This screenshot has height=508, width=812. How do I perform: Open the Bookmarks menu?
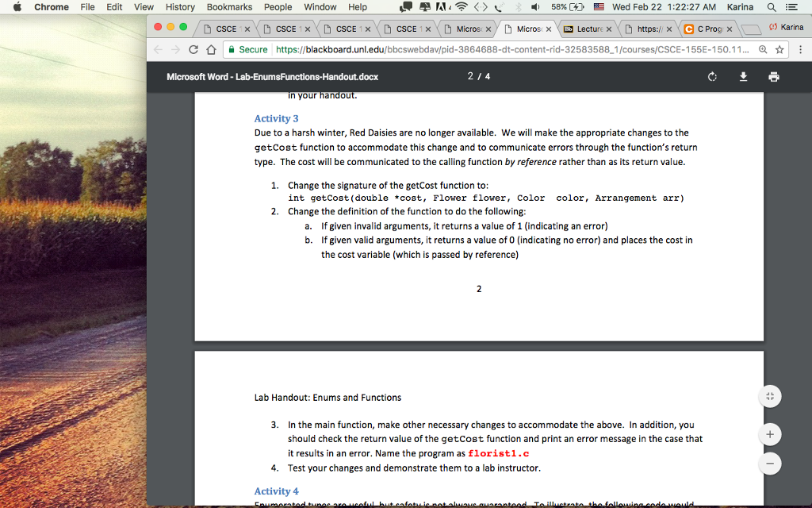[228, 7]
